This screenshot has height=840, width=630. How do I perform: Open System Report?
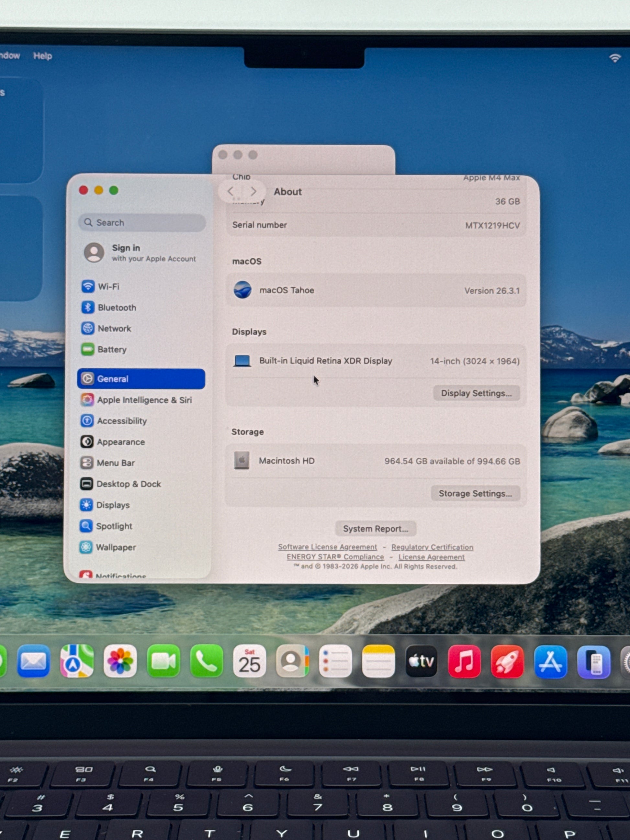point(375,529)
